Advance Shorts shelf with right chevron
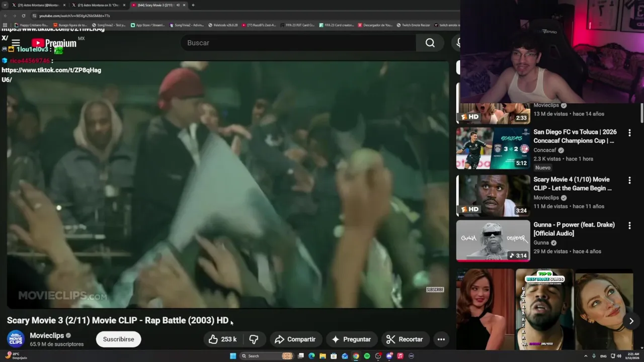Image resolution: width=644 pixels, height=362 pixels. (x=631, y=321)
